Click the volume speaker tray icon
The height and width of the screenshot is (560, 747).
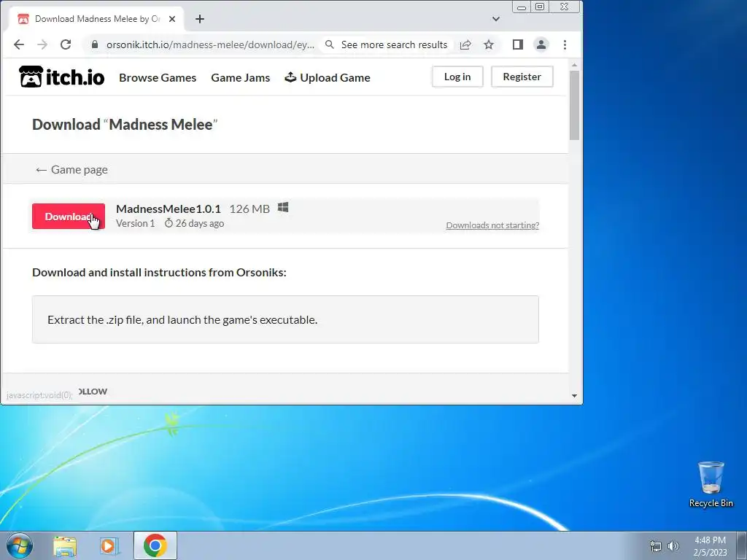click(x=673, y=546)
